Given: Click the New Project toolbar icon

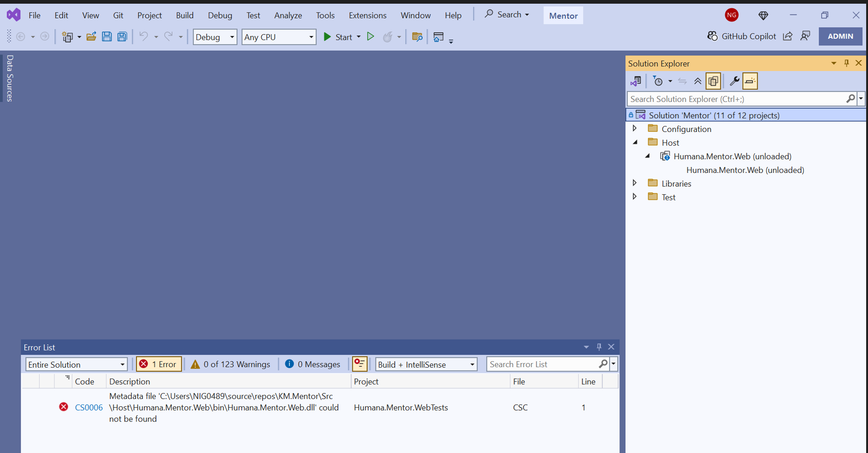Looking at the screenshot, I should coord(67,37).
